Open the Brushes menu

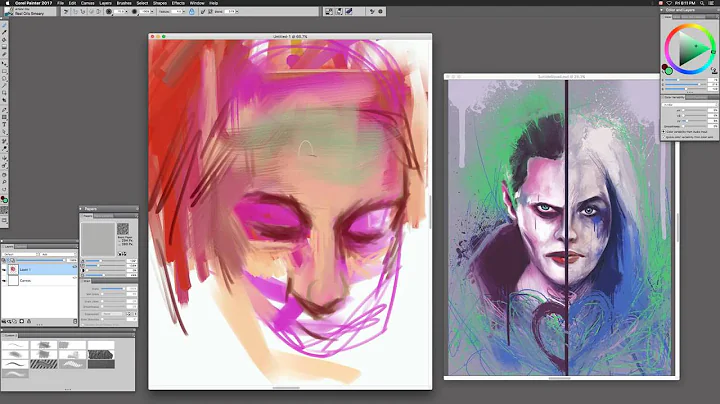coord(124,3)
